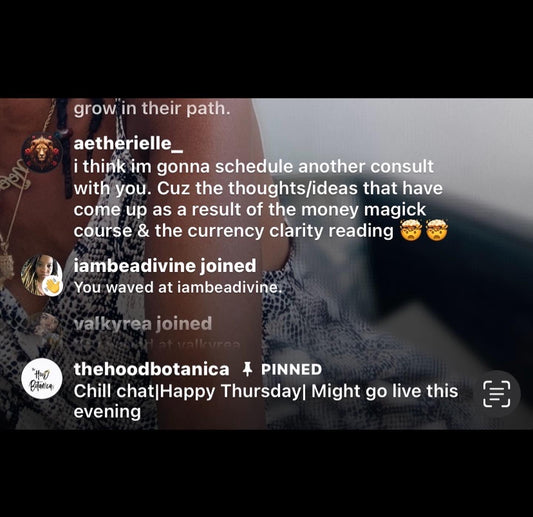This screenshot has width=533, height=517.
Task: Open aetherielle_ lion profile picture
Action: pyautogui.click(x=42, y=152)
